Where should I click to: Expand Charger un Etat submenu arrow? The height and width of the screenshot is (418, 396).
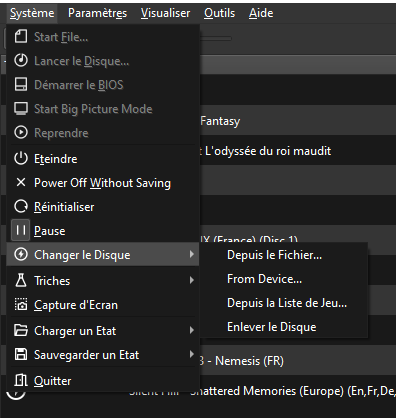[192, 330]
